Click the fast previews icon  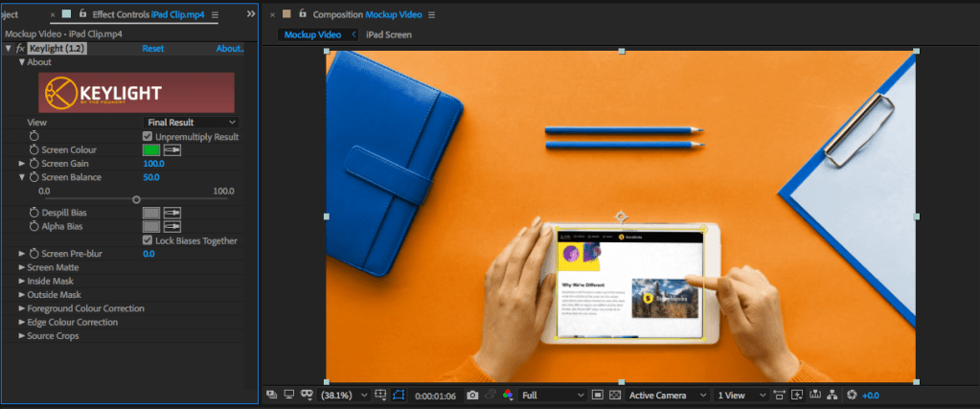(x=796, y=395)
